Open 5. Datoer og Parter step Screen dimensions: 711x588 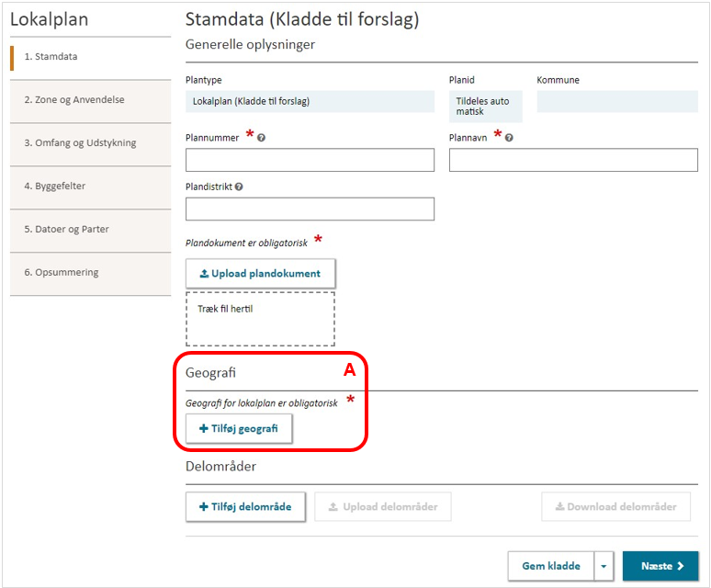coord(90,229)
